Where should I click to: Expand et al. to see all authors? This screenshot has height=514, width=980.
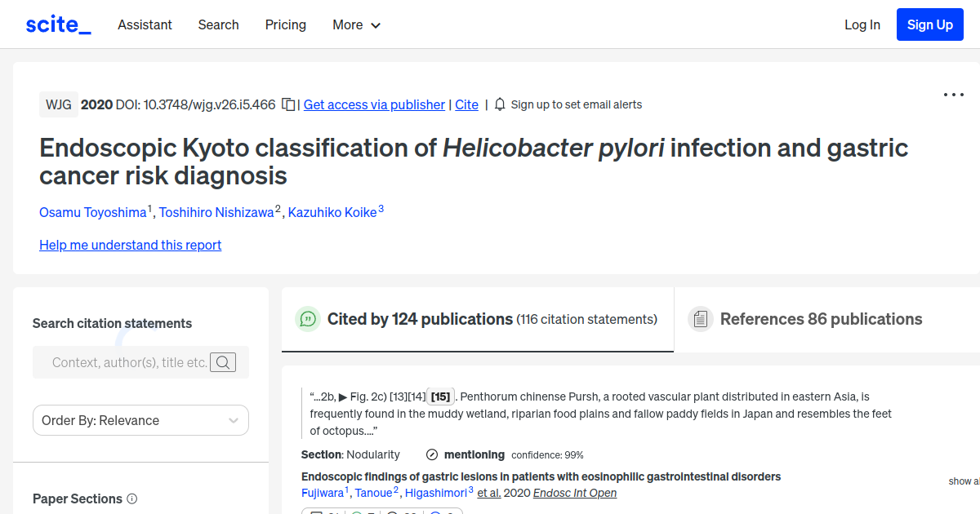coord(491,493)
